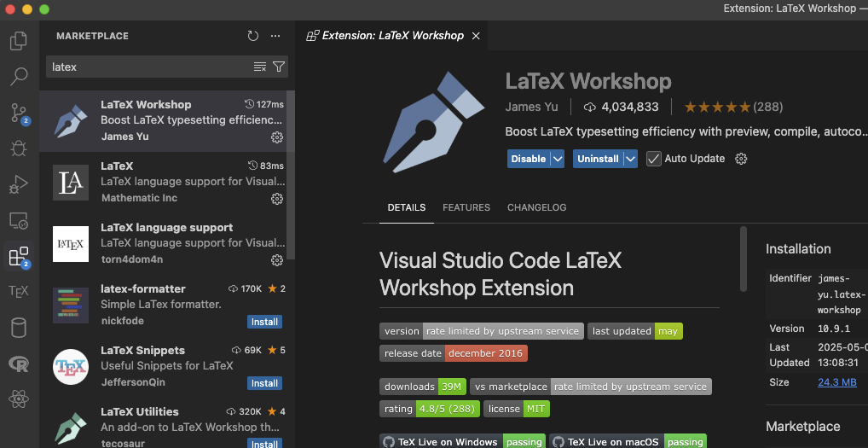Clear extensions search results

point(259,67)
